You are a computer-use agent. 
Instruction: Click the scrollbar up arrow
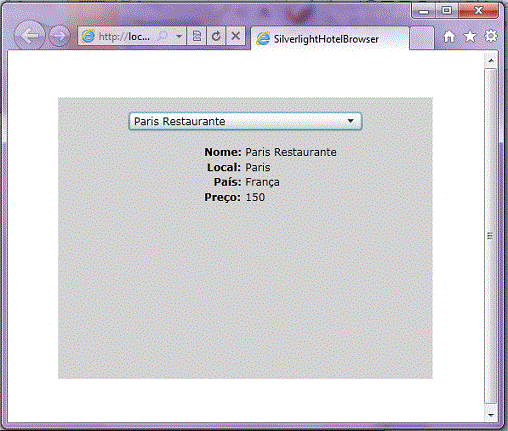point(491,60)
